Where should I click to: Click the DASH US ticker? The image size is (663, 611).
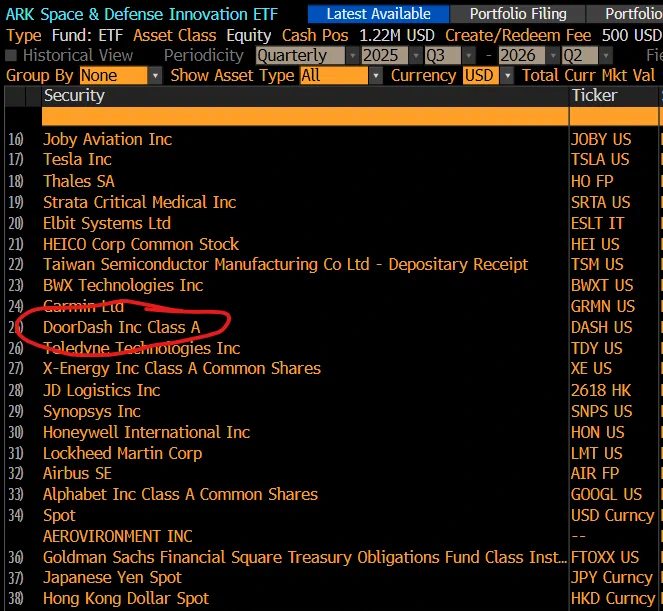pyautogui.click(x=601, y=327)
